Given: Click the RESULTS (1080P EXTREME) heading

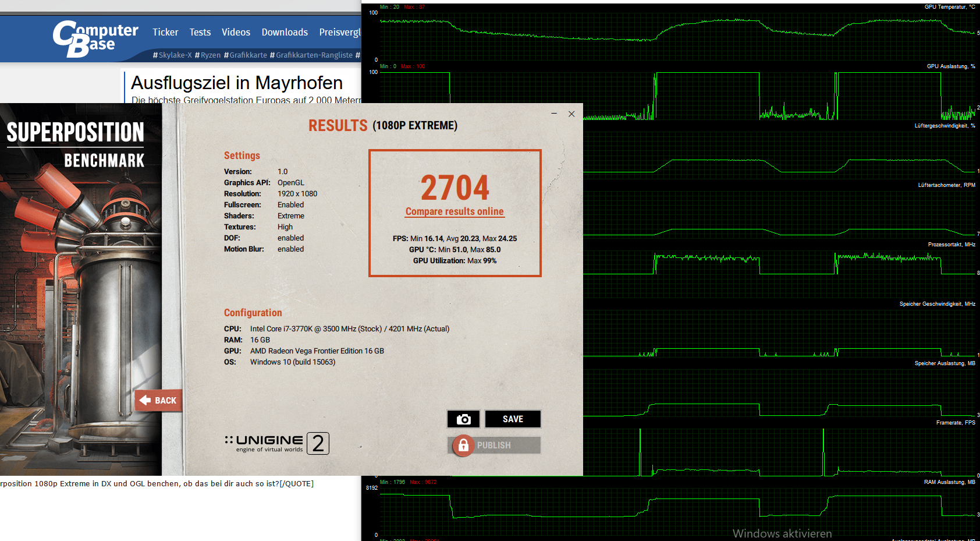Looking at the screenshot, I should 383,125.
